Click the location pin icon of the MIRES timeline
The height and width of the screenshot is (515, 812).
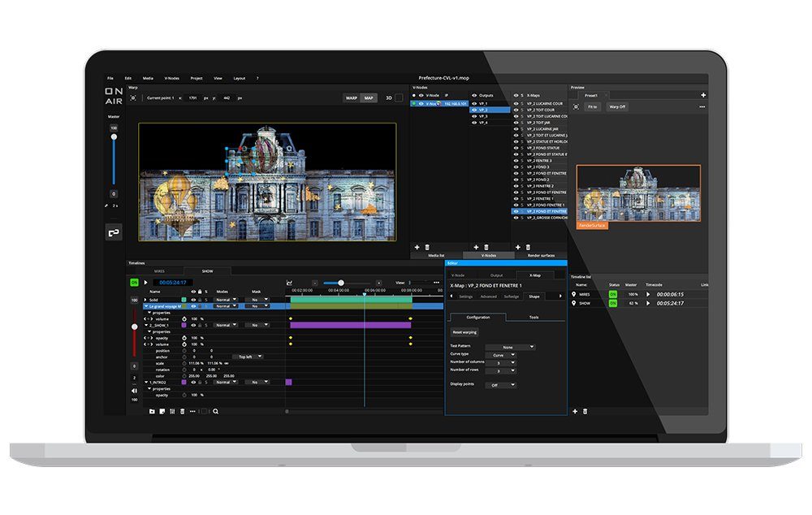coord(574,294)
